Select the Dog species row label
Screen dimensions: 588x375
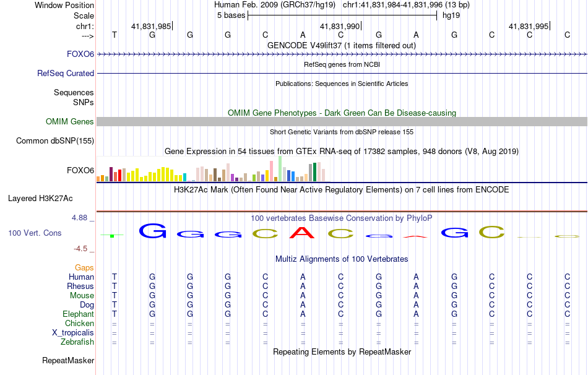[x=87, y=305]
